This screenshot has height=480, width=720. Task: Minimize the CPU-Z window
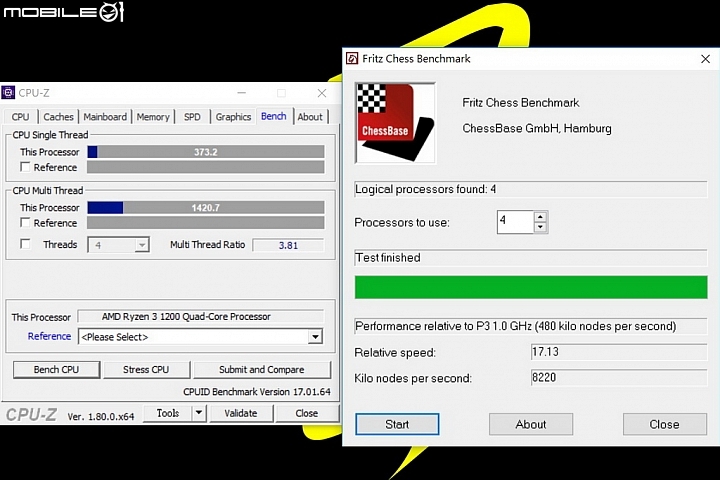coord(242,93)
